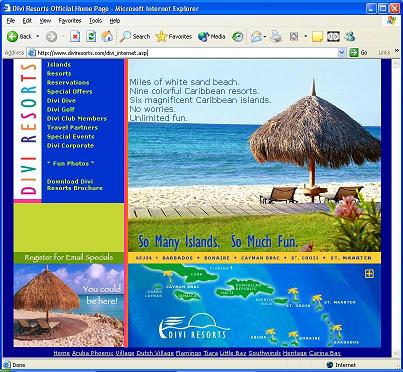Click the Mail envelope toolbar icon
Viewport: 403px width, 372px height.
point(256,36)
